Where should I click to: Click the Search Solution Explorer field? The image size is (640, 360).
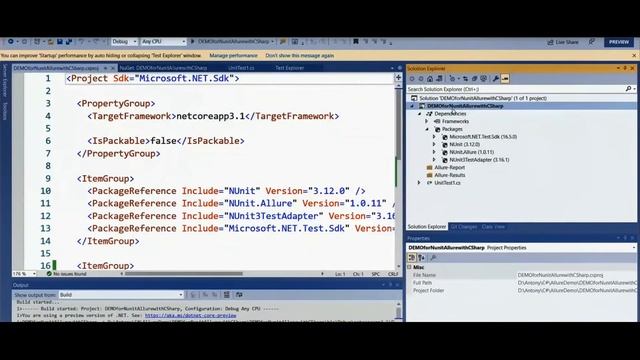tap(516, 89)
